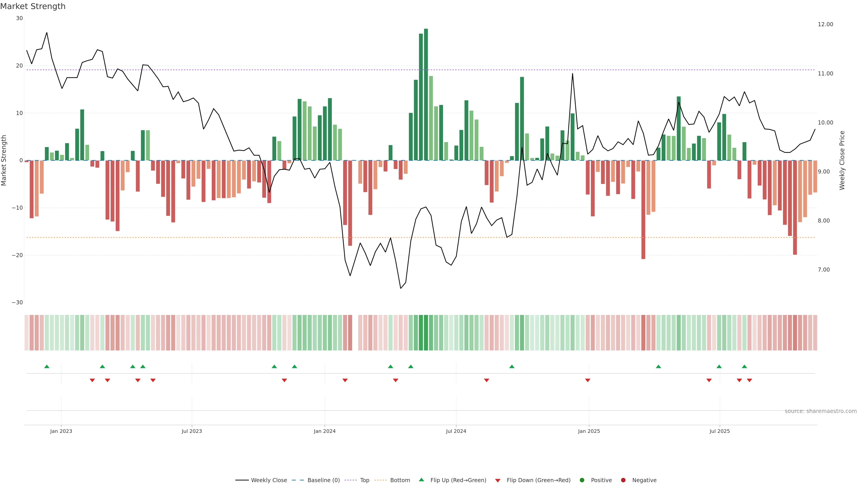The image size is (868, 488).
Task: Toggle the Weekly Close legend label
Action: (x=269, y=480)
